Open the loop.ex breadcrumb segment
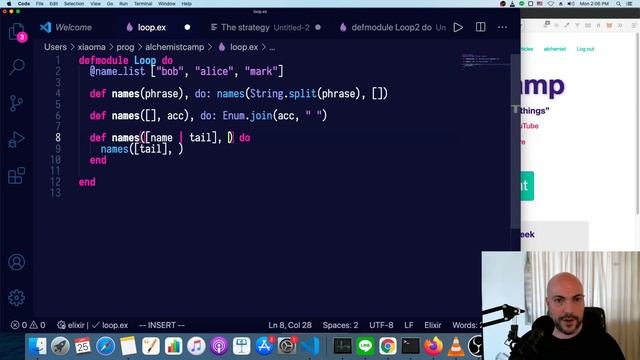Viewport: 640px width, 360px height. pyautogui.click(x=238, y=47)
